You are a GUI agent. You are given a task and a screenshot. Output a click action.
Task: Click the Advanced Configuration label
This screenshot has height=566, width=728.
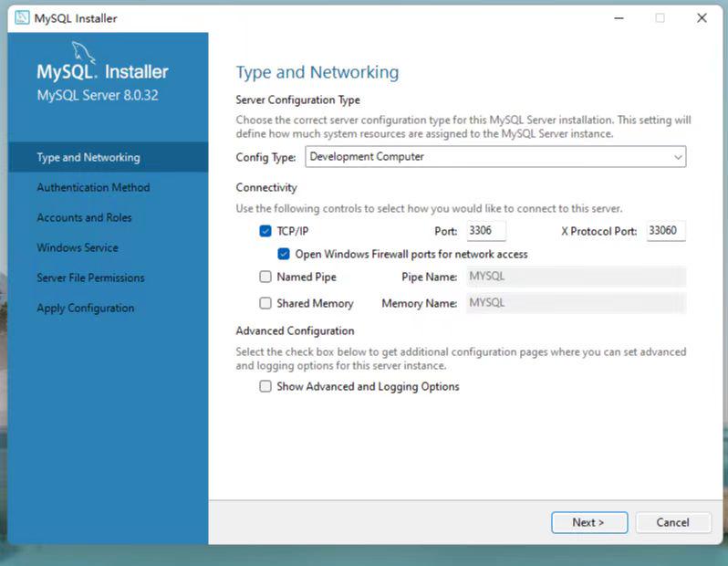click(295, 330)
